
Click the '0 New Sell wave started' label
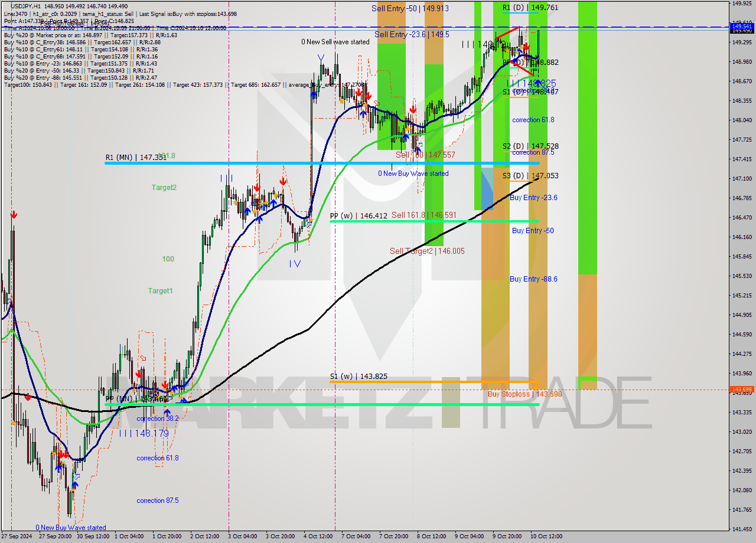(x=335, y=42)
